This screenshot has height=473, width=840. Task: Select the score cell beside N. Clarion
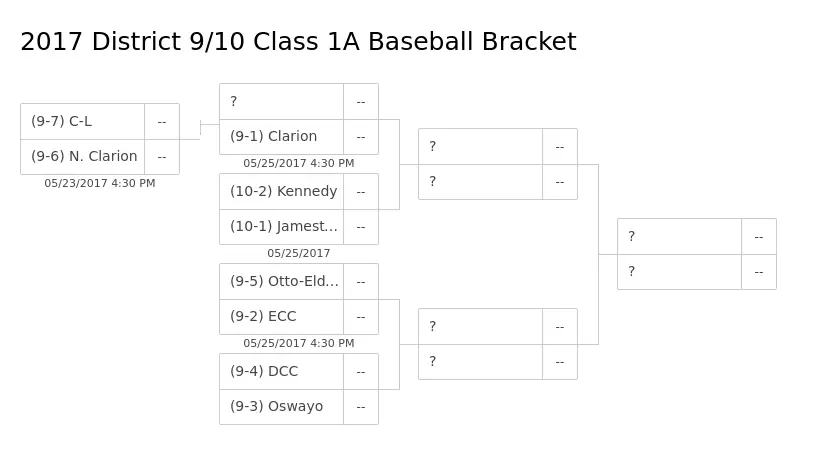tap(162, 157)
